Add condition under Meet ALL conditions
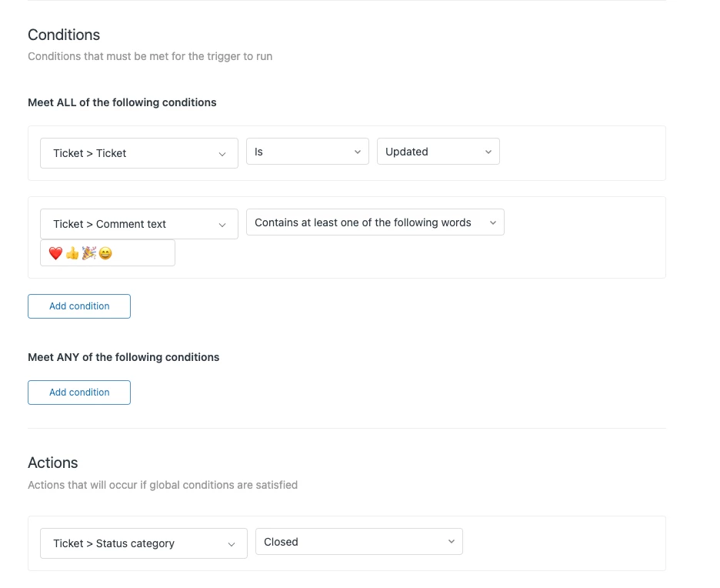The image size is (720, 588). pyautogui.click(x=79, y=306)
